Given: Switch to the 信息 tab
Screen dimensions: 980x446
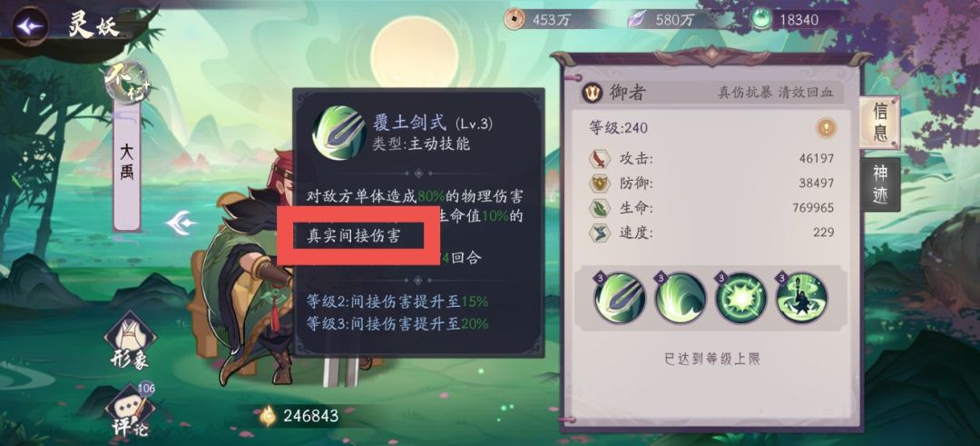Looking at the screenshot, I should click(879, 123).
